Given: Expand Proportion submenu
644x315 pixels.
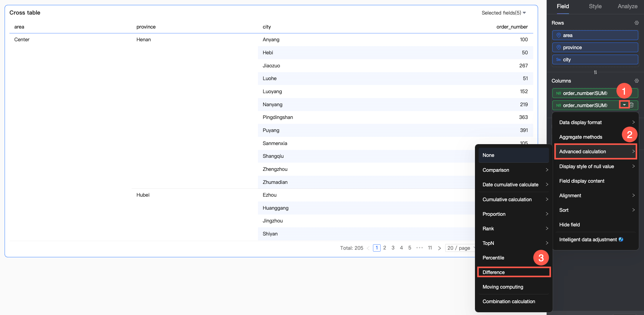Looking at the screenshot, I should tap(514, 214).
